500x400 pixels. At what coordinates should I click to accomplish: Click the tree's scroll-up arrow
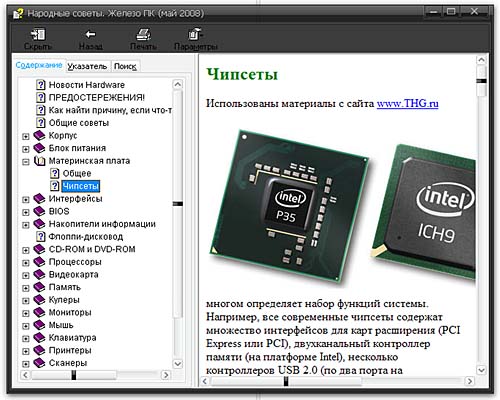pyautogui.click(x=178, y=84)
